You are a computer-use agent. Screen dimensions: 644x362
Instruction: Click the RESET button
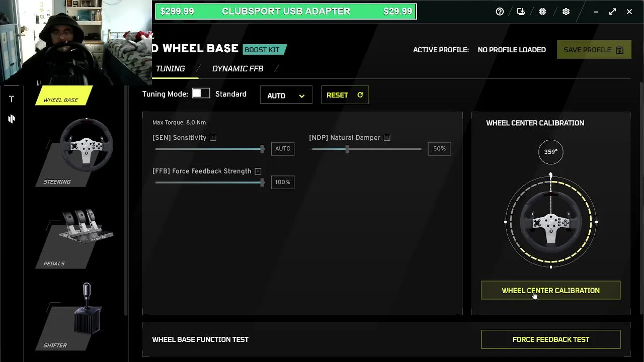coord(345,95)
